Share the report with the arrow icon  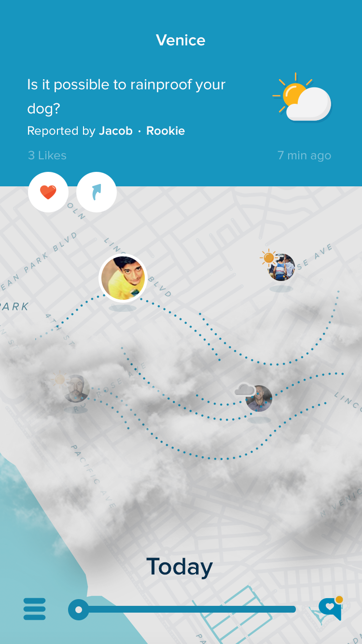[97, 192]
